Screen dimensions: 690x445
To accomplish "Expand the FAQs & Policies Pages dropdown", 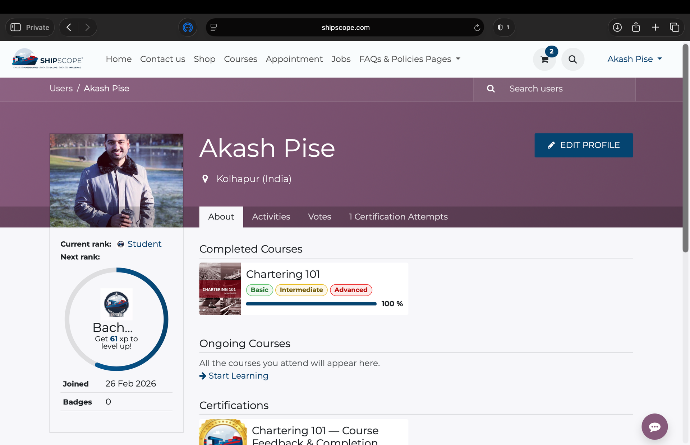I will point(410,59).
